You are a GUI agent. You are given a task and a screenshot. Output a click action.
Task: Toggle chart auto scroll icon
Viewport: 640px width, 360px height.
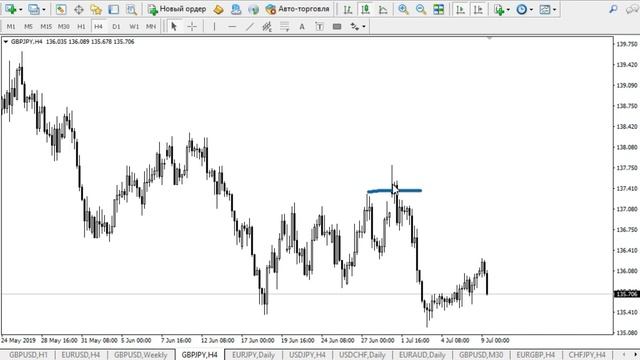(460, 9)
